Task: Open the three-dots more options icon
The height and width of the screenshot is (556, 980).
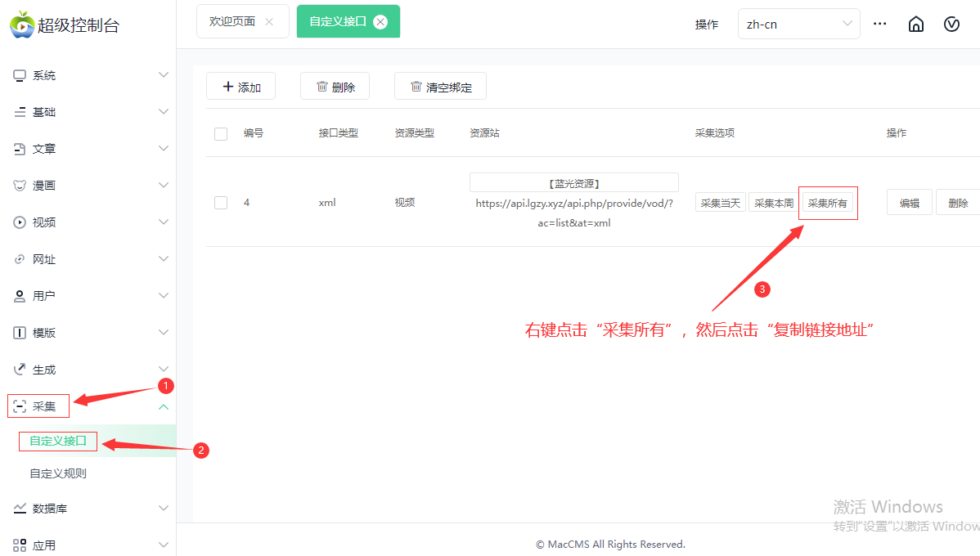Action: pyautogui.click(x=879, y=24)
